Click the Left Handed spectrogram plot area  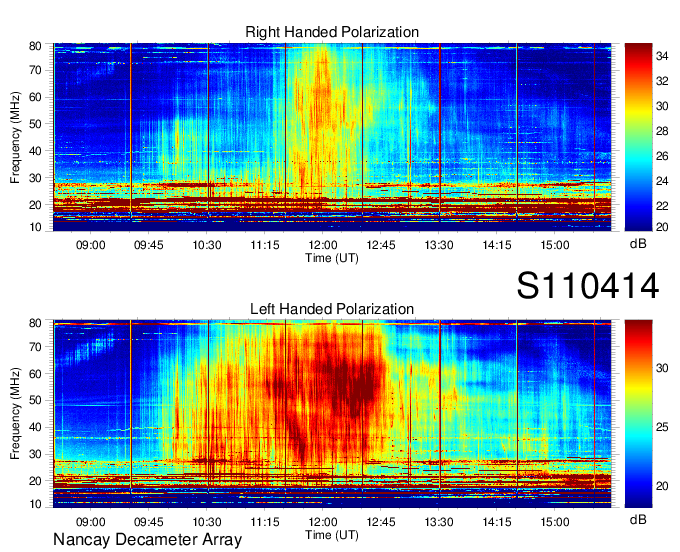coord(332,414)
